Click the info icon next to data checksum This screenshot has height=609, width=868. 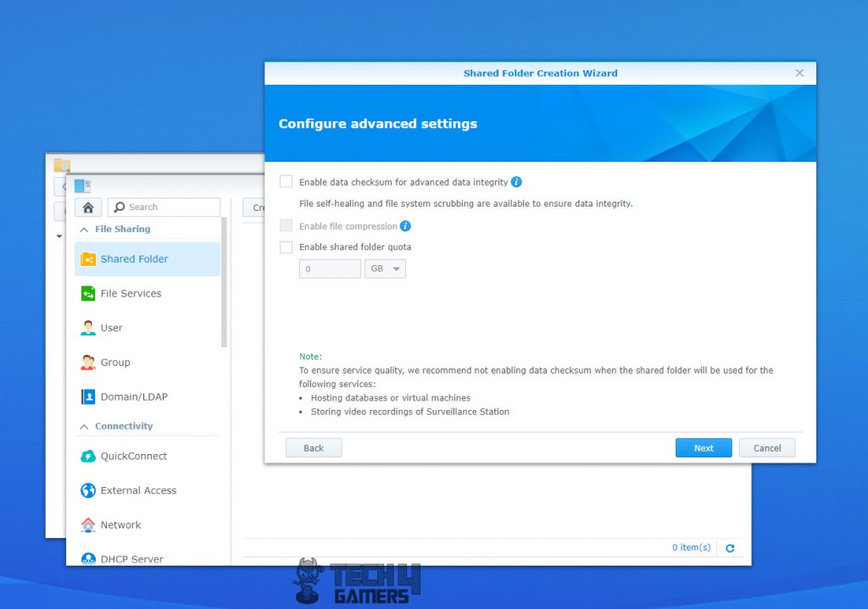[517, 181]
